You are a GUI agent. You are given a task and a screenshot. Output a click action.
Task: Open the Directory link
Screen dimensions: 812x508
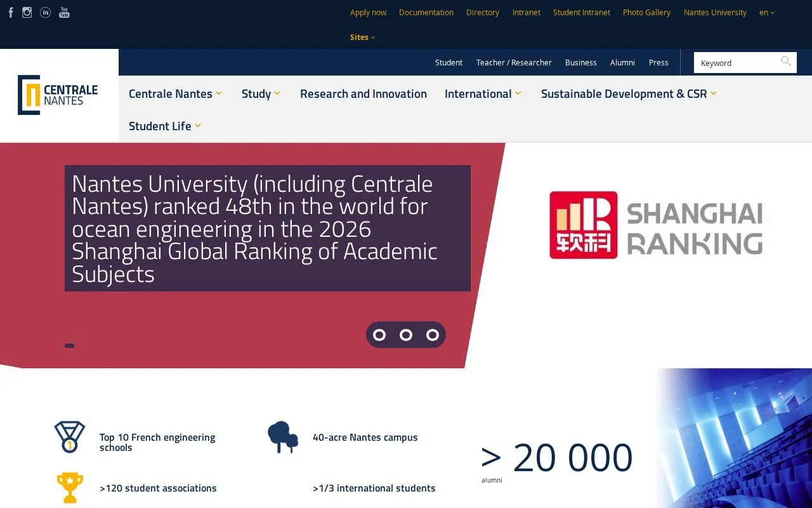point(483,13)
